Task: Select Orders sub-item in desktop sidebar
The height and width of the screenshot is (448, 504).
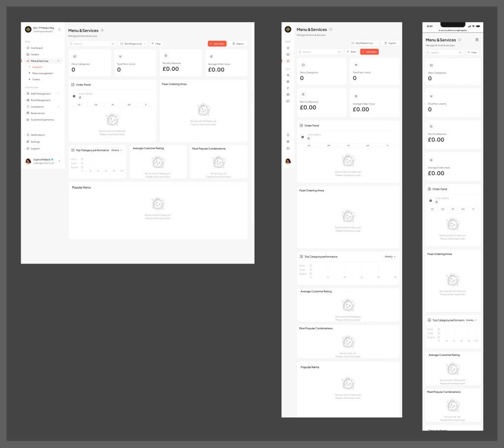Action: (36, 79)
